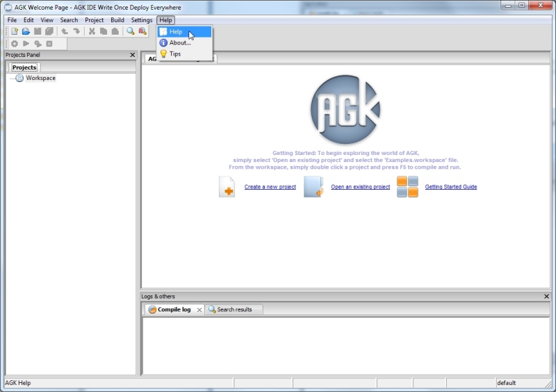
Task: Click the Copy icon in toolbar
Action: (x=104, y=31)
